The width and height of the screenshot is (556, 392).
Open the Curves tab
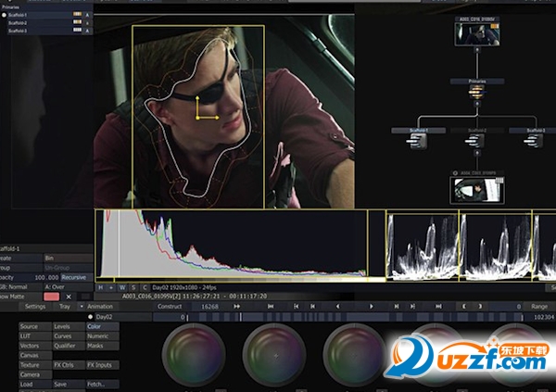tap(64, 335)
